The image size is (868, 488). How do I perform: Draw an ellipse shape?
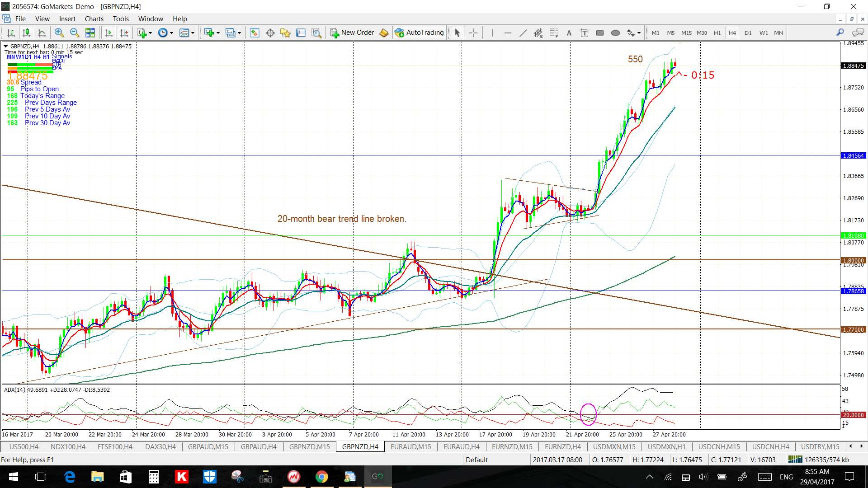click(x=615, y=33)
